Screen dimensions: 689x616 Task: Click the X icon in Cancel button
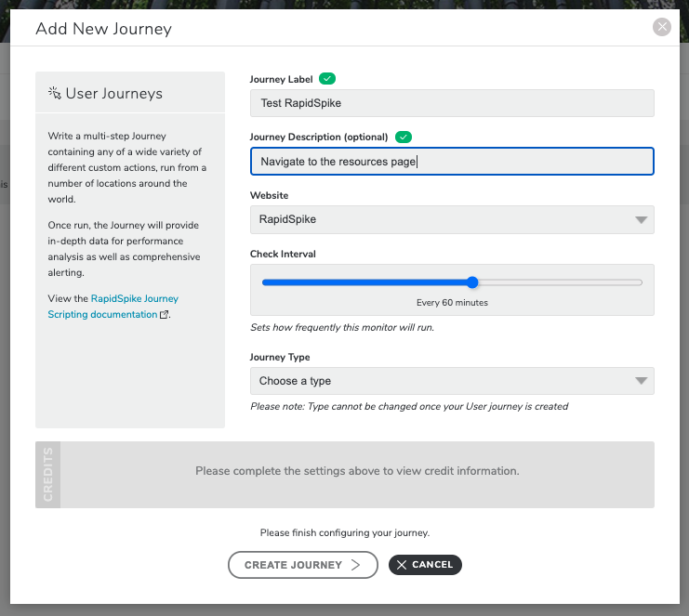point(401,565)
